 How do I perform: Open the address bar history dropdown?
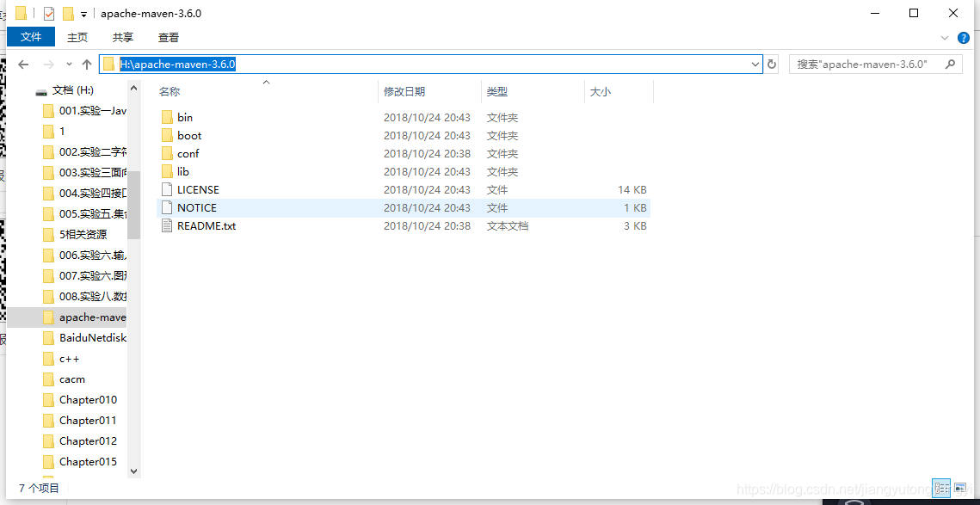tap(755, 64)
